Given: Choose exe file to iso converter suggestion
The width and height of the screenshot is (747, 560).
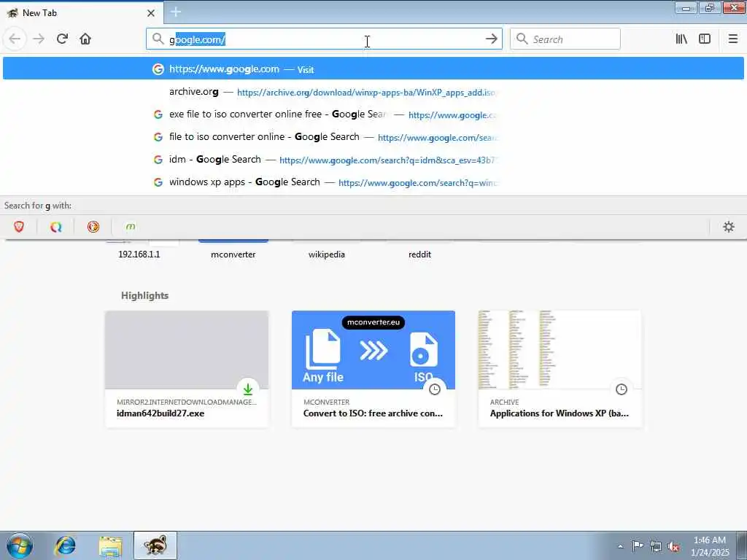Looking at the screenshot, I should (x=373, y=114).
